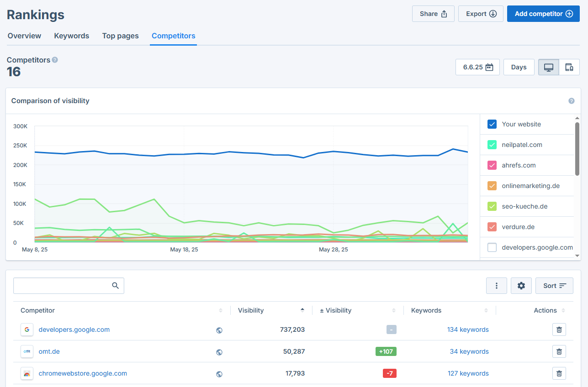Open the Days interval selector
The width and height of the screenshot is (588, 387).
click(x=519, y=67)
